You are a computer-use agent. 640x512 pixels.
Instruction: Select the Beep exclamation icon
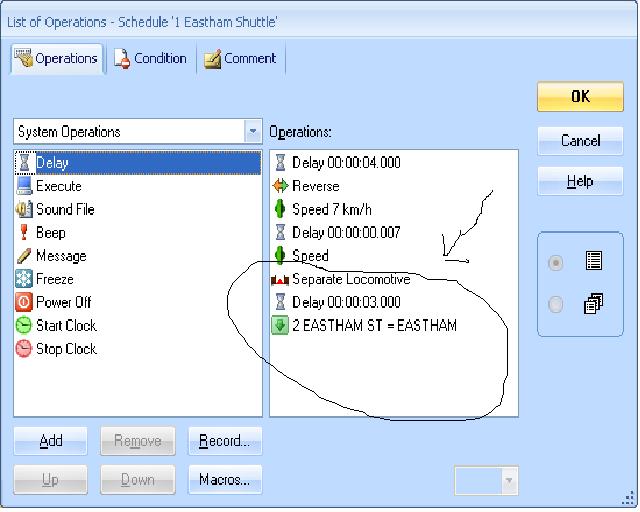pos(24,233)
